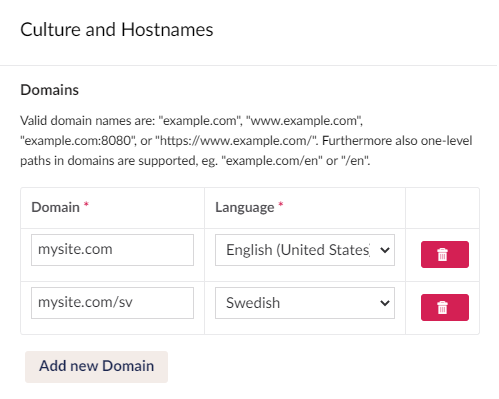Image resolution: width=499 pixels, height=399 pixels.
Task: Click the Add new Domain button
Action: 96,366
